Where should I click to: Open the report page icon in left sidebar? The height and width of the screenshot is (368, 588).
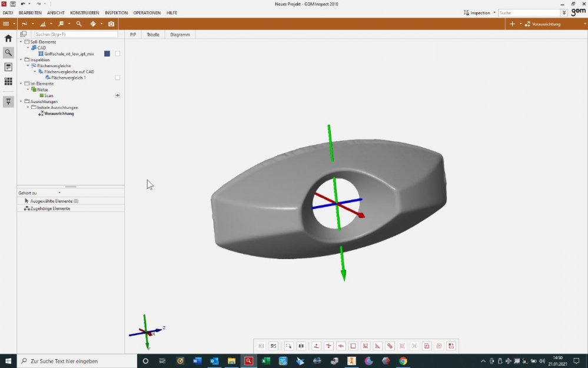8,67
